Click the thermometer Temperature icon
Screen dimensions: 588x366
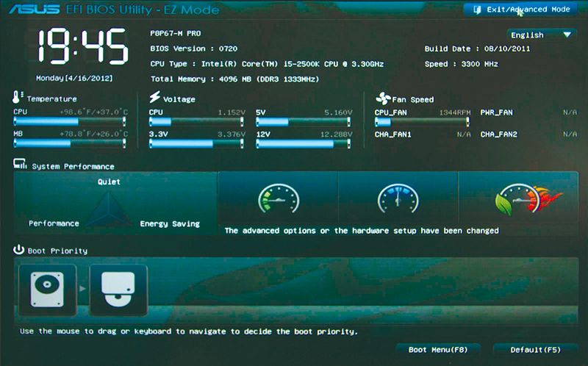(x=17, y=97)
